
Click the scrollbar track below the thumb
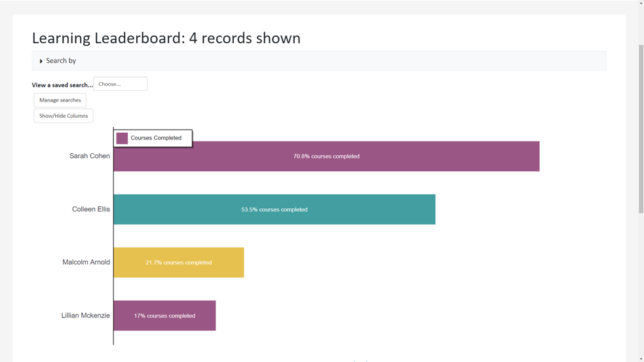click(641, 281)
